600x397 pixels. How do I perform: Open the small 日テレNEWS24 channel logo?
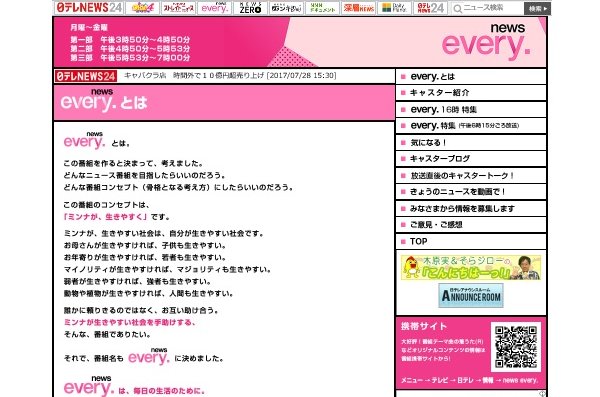[430, 8]
